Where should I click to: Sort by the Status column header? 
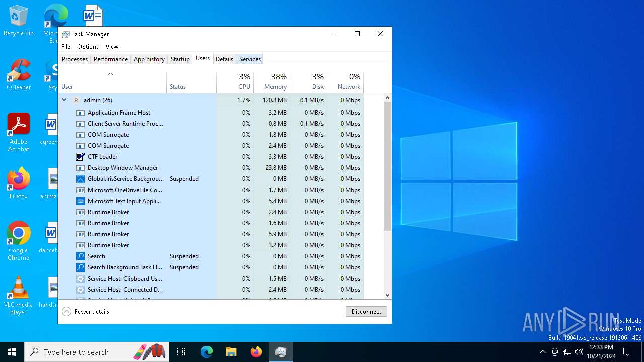tap(192, 82)
